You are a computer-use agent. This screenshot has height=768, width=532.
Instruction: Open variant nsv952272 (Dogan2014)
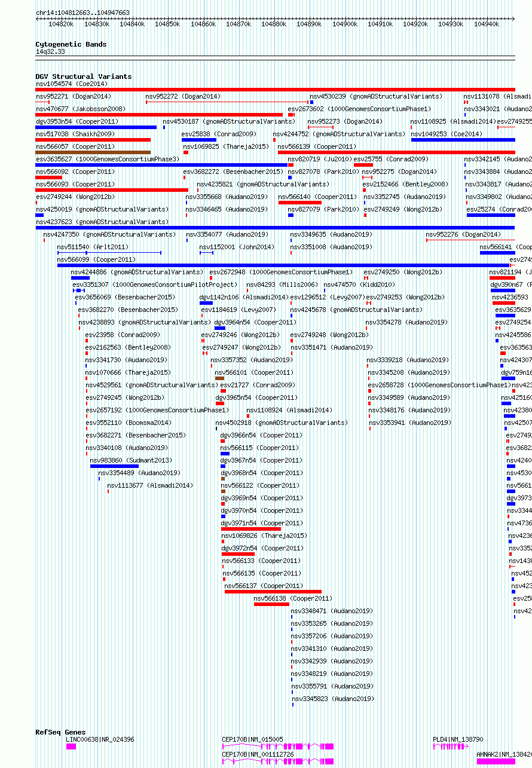183,96
